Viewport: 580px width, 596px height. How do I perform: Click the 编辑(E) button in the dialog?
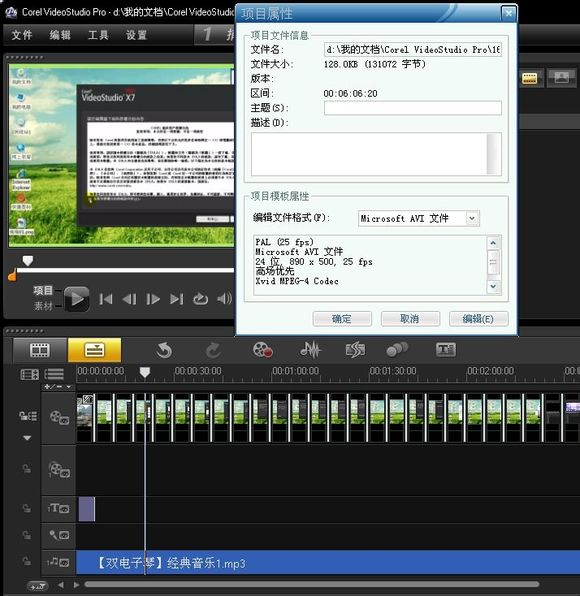[478, 319]
